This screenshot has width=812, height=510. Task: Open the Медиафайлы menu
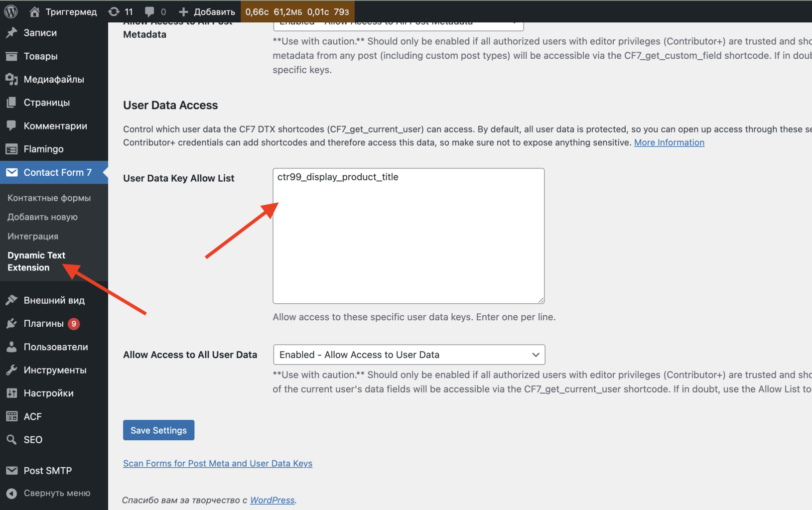click(x=54, y=79)
